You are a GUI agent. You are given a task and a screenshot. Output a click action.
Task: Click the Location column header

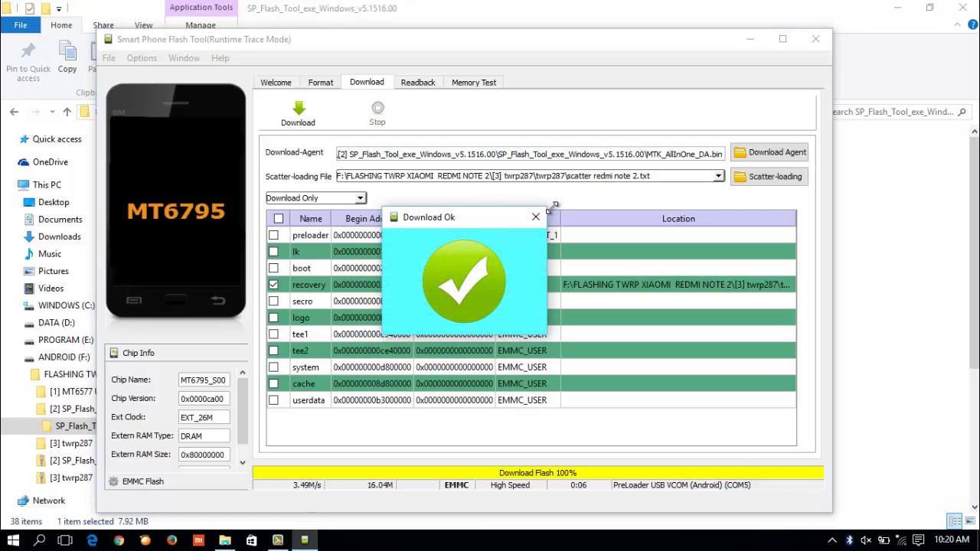(678, 219)
